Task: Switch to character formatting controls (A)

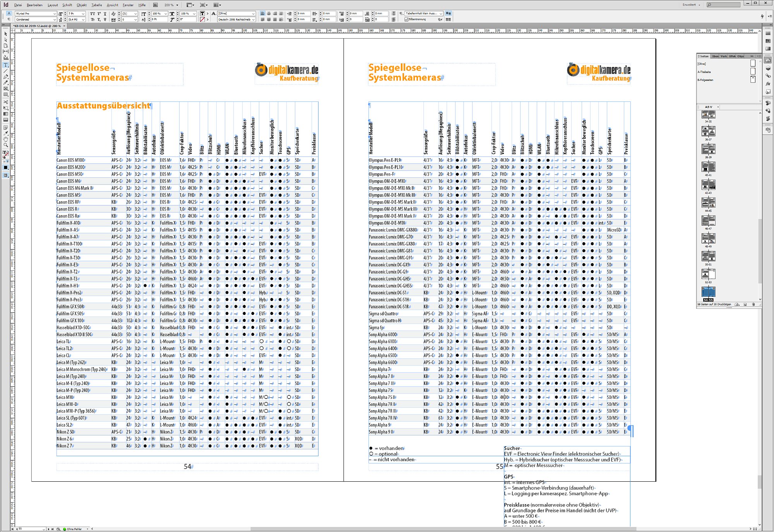Action: pos(9,14)
